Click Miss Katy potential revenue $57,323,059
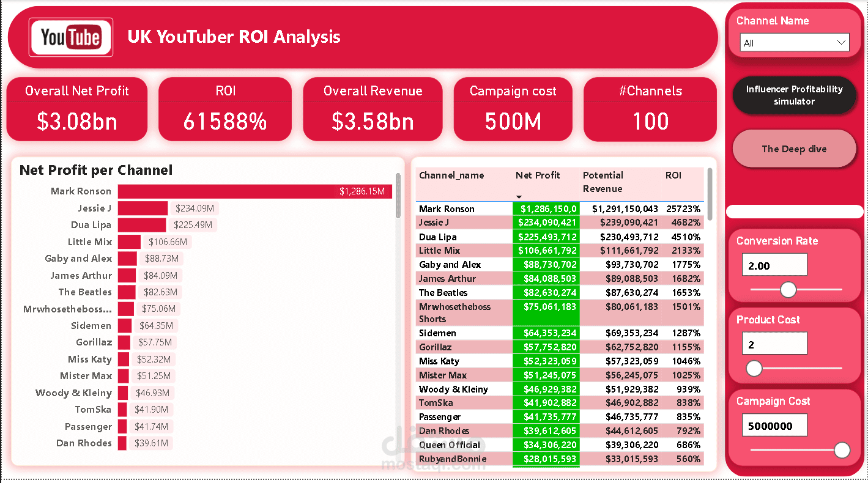Screen dimensions: 868x483 pyautogui.click(x=632, y=361)
